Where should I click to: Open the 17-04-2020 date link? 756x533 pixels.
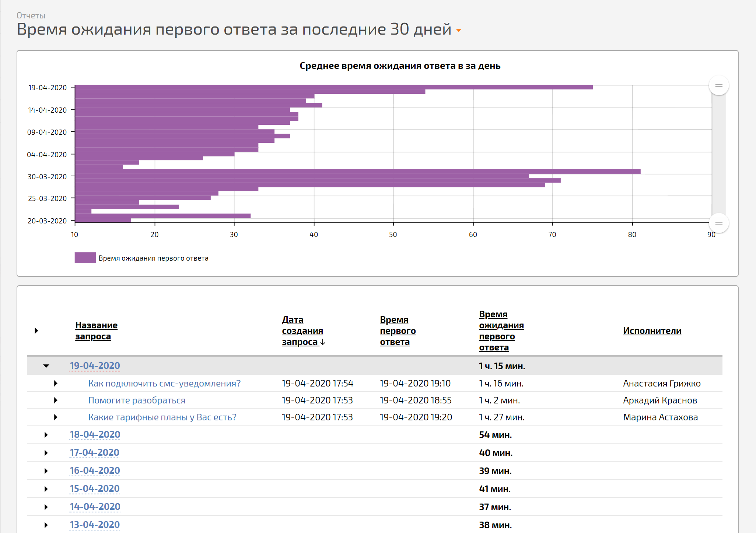pos(94,452)
